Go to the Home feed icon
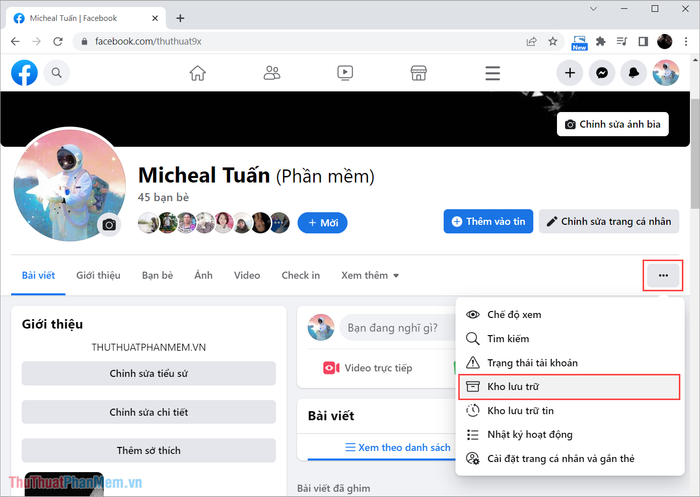 (x=197, y=73)
